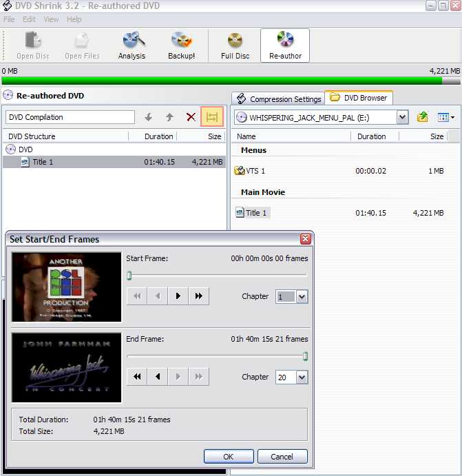Image resolution: width=462 pixels, height=476 pixels.
Task: Click the end frame preview thumbnail
Action: pyautogui.click(x=66, y=367)
